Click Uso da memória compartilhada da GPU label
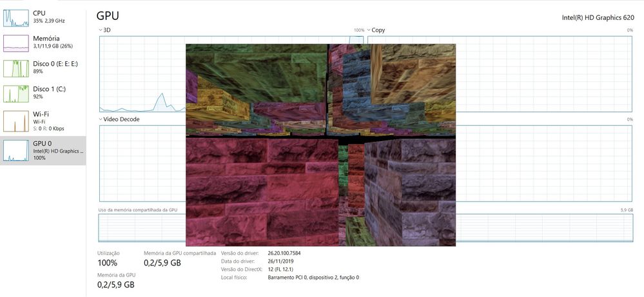Image resolution: width=644 pixels, height=297 pixels. point(137,209)
